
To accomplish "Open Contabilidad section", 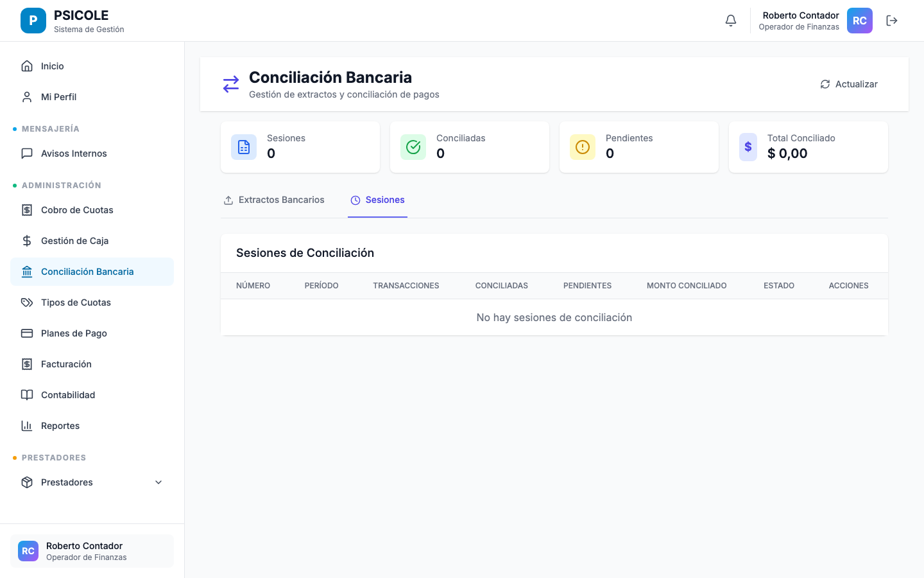I will pyautogui.click(x=92, y=395).
